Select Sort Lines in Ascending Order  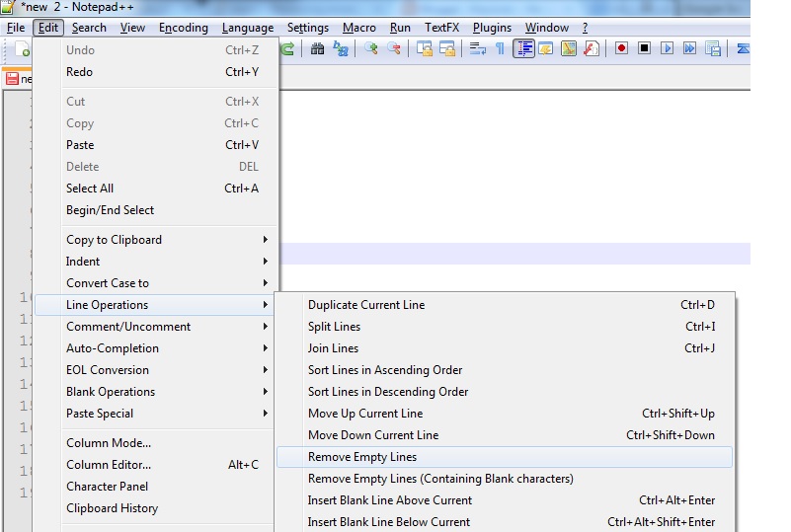tap(505, 369)
